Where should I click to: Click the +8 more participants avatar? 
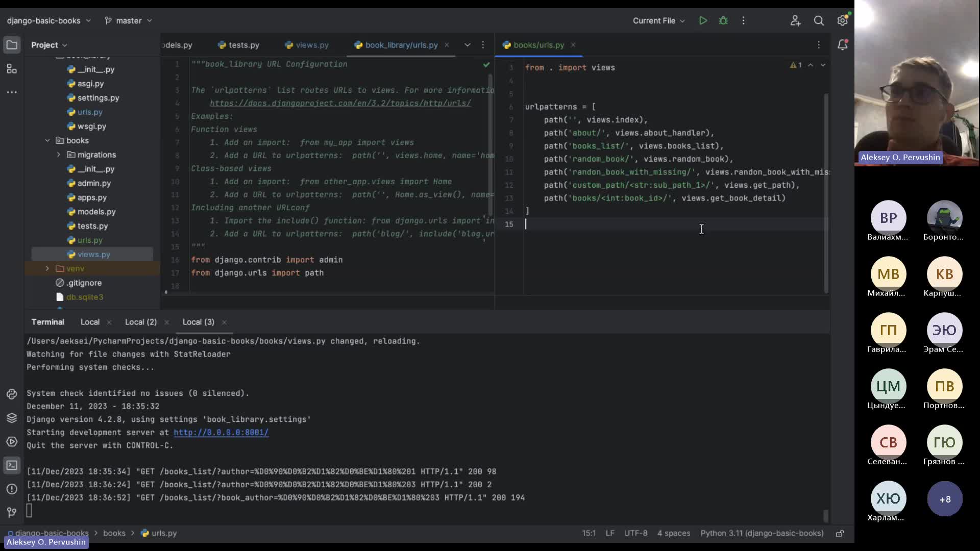click(945, 499)
